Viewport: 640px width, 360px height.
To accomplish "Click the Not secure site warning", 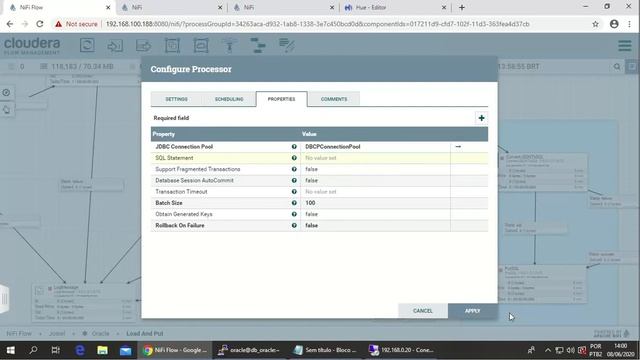I will (x=77, y=24).
